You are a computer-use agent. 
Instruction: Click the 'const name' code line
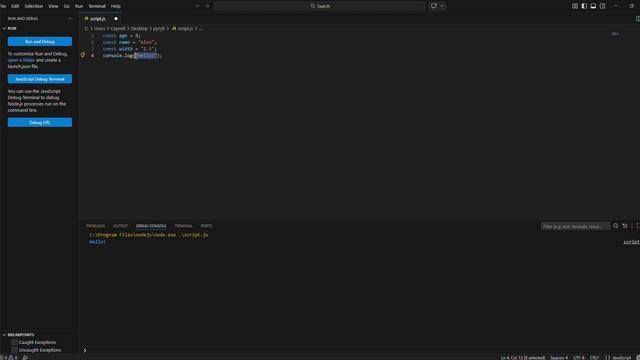click(x=130, y=42)
